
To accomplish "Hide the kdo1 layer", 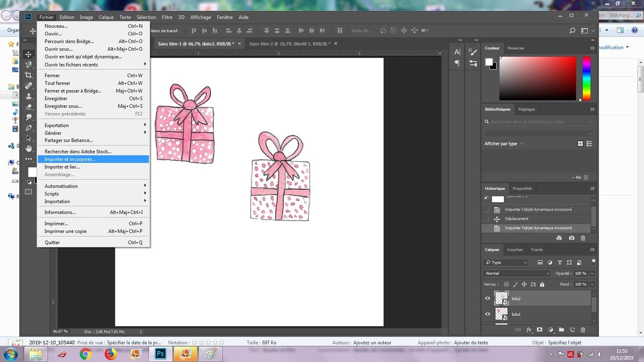I will 487,314.
